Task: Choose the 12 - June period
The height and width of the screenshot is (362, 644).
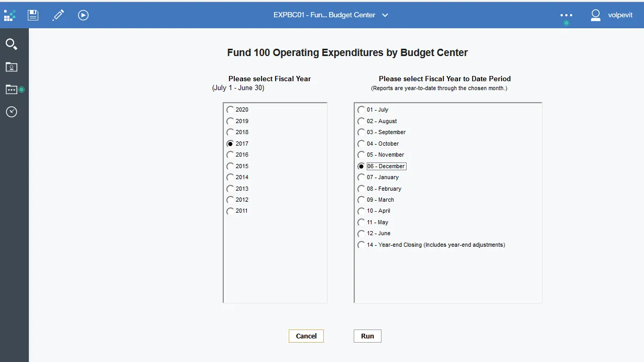Action: pos(362,234)
